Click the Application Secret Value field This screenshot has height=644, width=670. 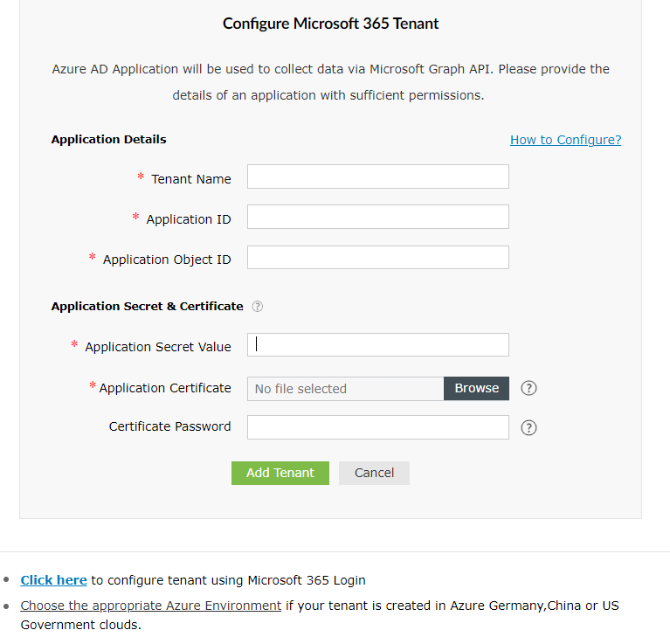tap(377, 344)
